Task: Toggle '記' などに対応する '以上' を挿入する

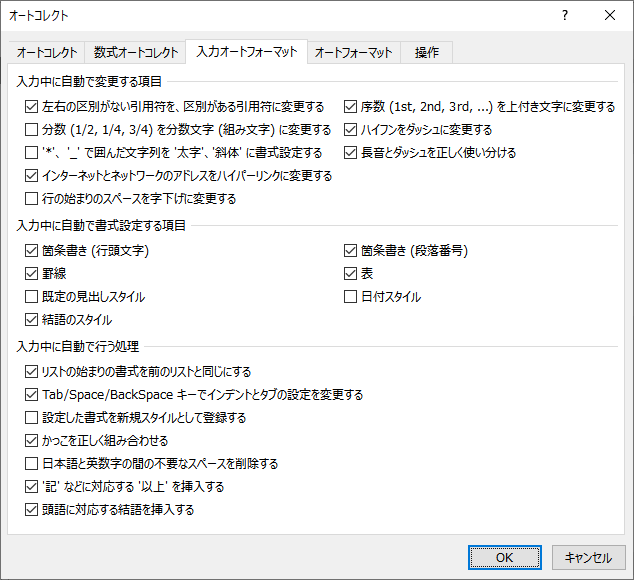Action: (32, 487)
